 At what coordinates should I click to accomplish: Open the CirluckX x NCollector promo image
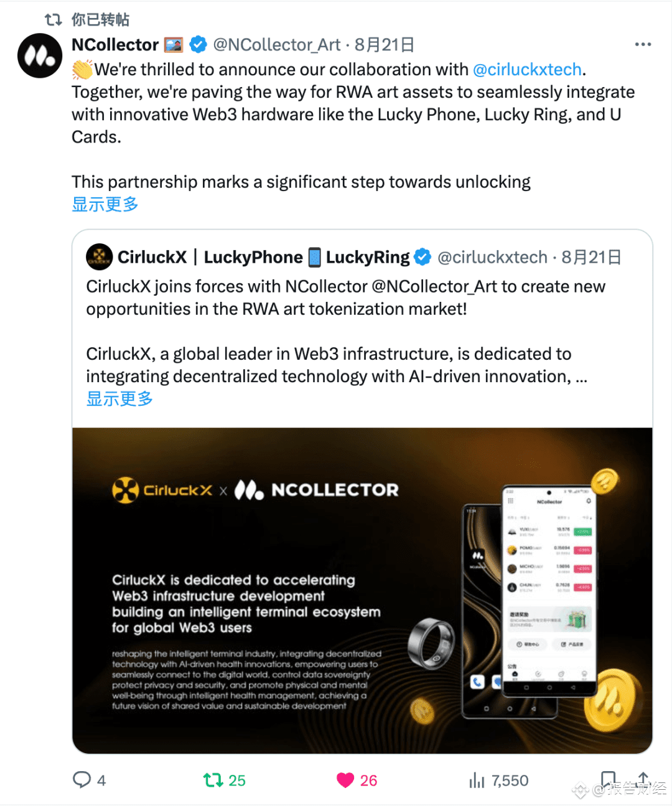pos(362,591)
